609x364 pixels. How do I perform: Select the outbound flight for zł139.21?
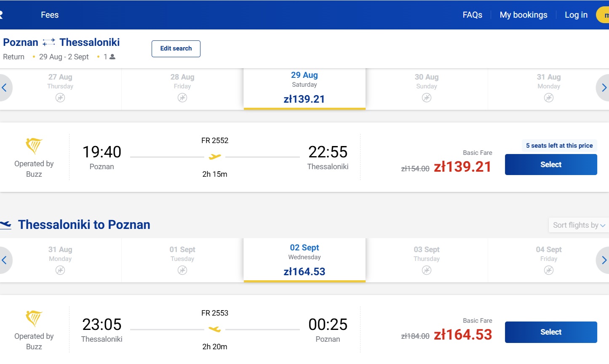(551, 165)
